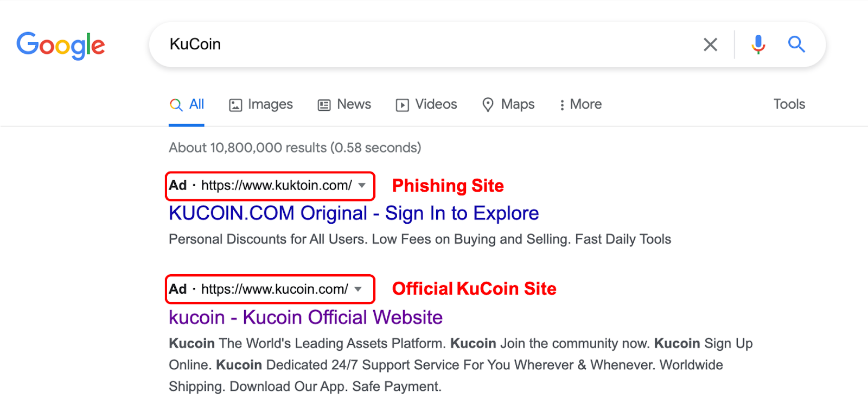Open the More options menu
868x417 pixels.
[580, 104]
